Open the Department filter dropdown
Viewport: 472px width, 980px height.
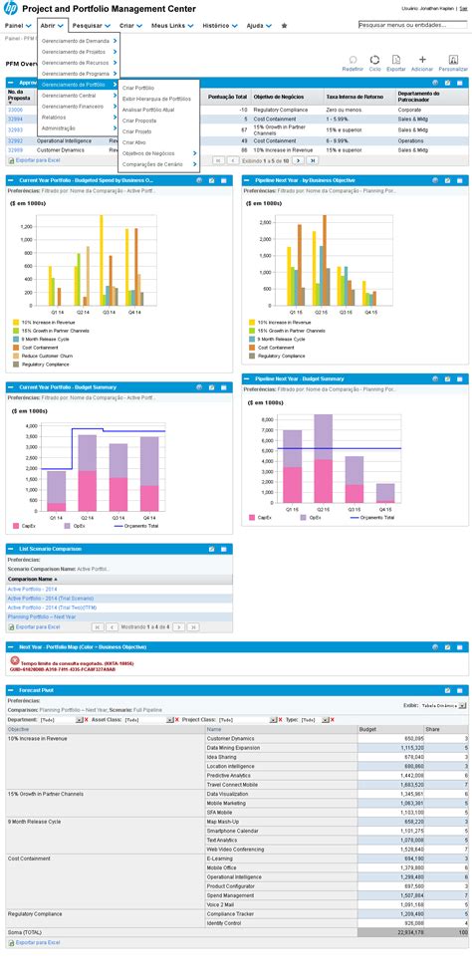[x=79, y=720]
